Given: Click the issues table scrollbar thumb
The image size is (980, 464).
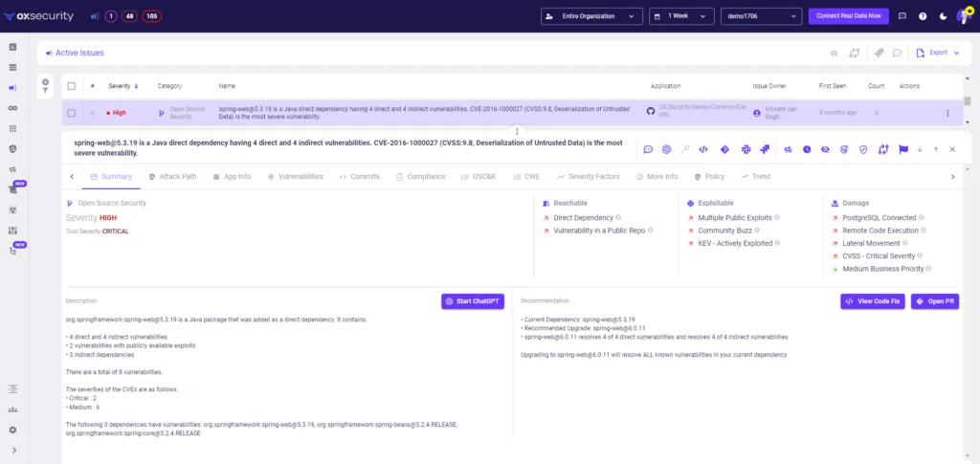Looking at the screenshot, I should coord(968,101).
